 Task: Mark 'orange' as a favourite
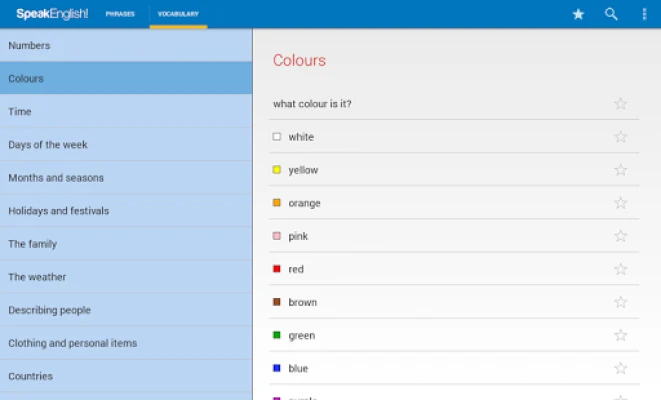tap(620, 203)
